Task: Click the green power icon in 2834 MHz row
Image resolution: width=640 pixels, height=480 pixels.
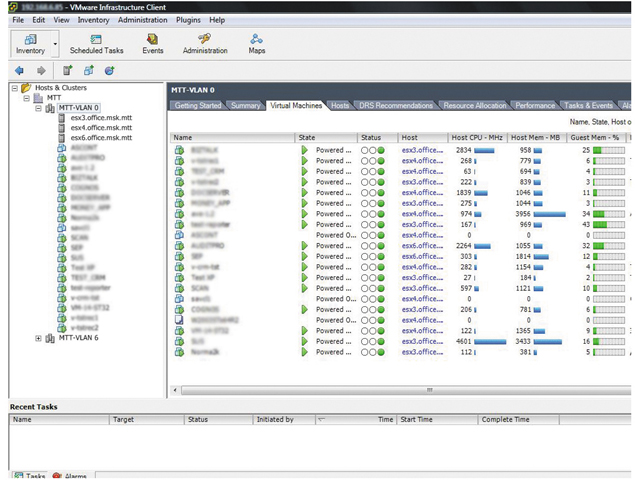Action: coord(304,150)
